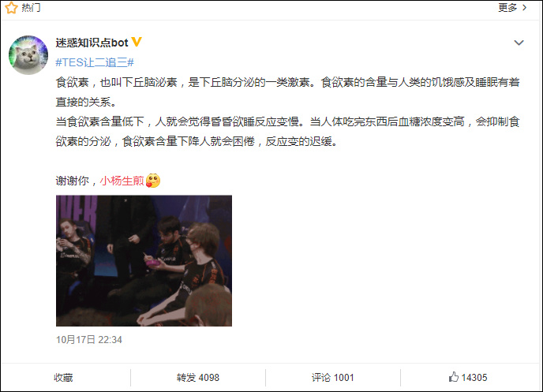Open the #TES让二追三# hashtag topic

tap(95, 62)
